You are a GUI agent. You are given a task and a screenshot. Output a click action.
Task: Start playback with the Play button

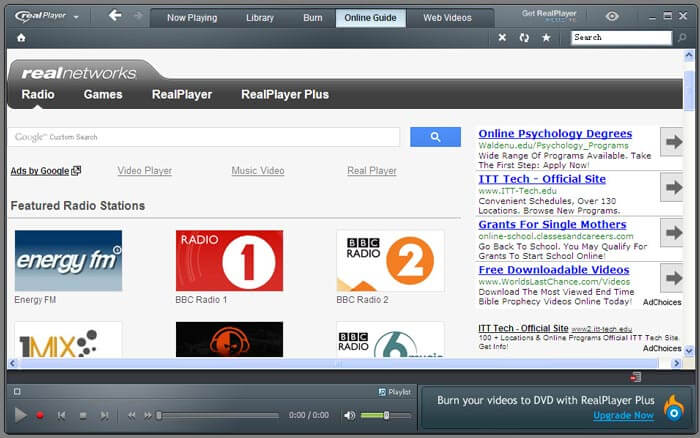(x=20, y=415)
